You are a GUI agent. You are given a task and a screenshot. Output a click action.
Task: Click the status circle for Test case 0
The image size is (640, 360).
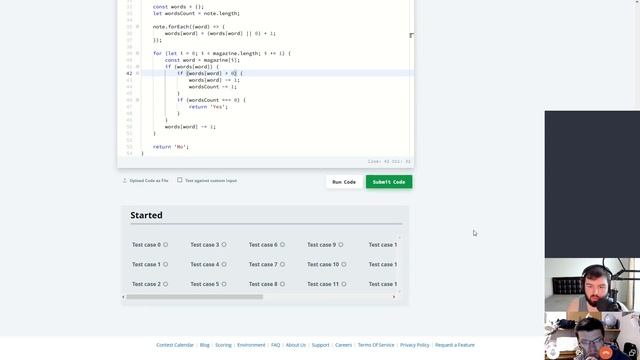point(165,245)
